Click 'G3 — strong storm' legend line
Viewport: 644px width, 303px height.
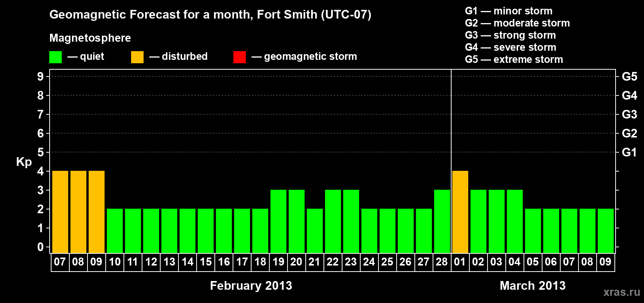pos(510,35)
